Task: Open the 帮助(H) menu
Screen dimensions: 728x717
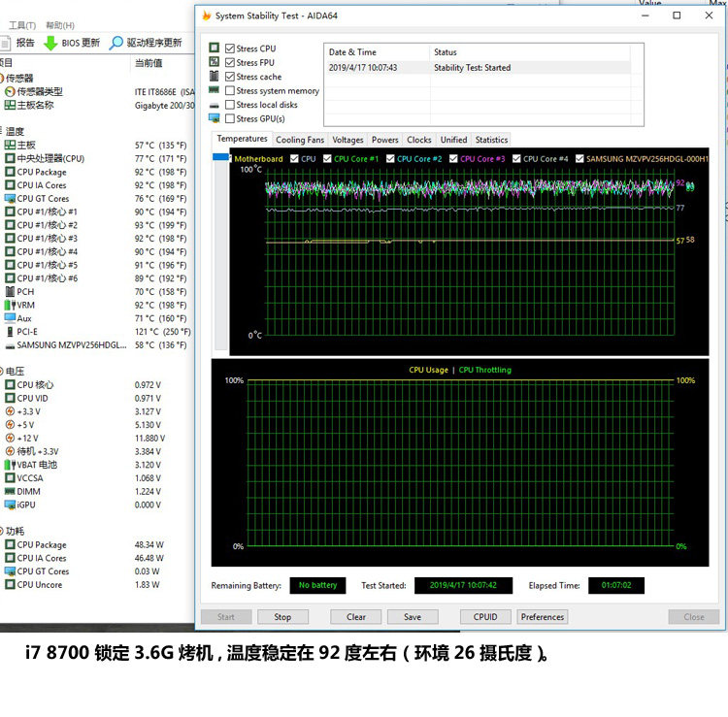Action: (x=60, y=25)
